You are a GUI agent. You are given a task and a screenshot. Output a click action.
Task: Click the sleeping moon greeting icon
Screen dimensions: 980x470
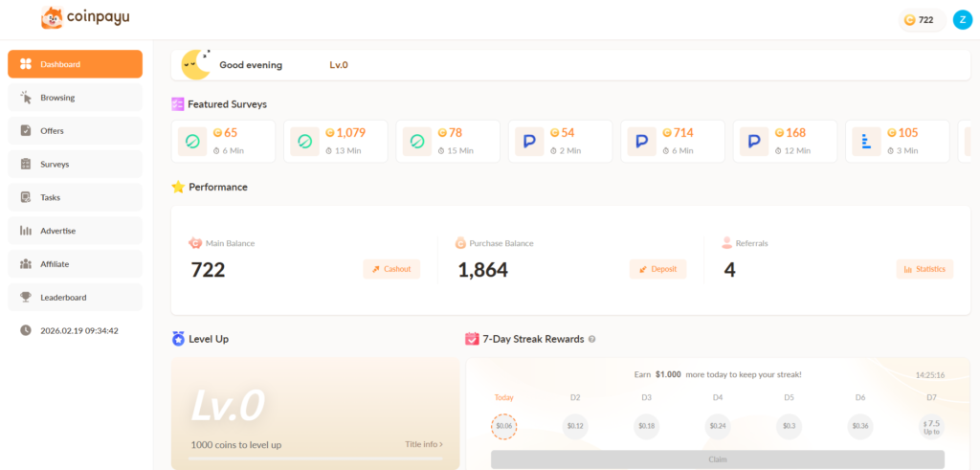coord(196,64)
